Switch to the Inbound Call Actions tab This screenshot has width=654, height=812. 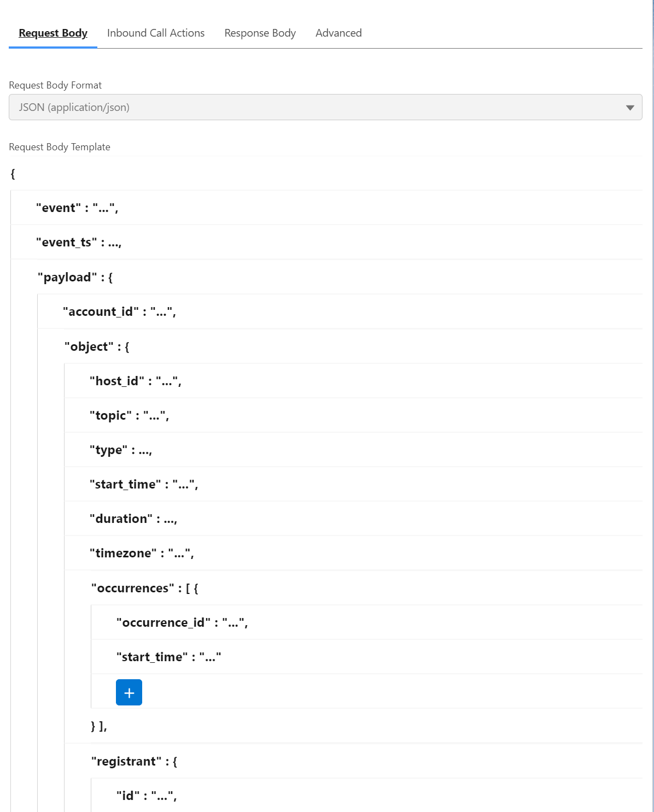click(156, 33)
